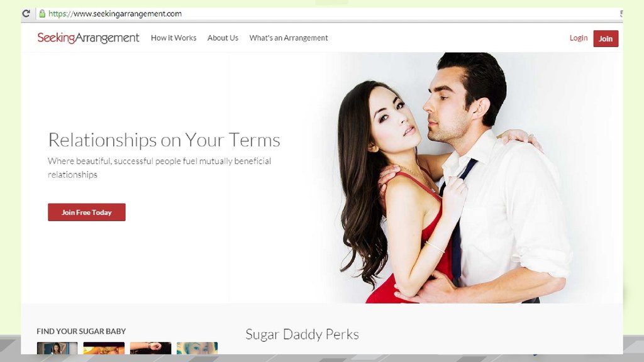
Task: Click the Login link
Action: (x=579, y=38)
